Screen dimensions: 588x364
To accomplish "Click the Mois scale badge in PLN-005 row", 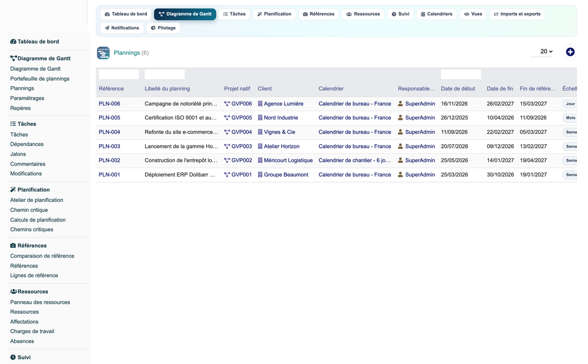I will (x=570, y=118).
